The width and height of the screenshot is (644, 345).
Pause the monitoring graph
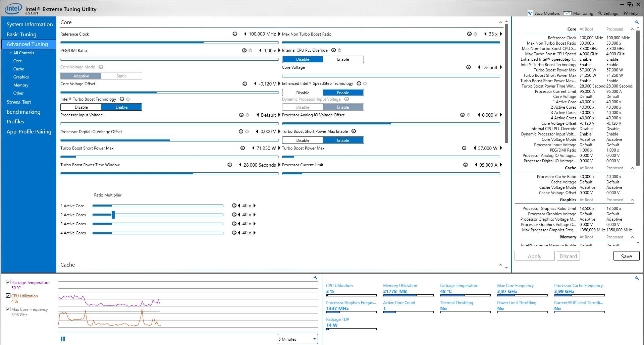[63, 339]
